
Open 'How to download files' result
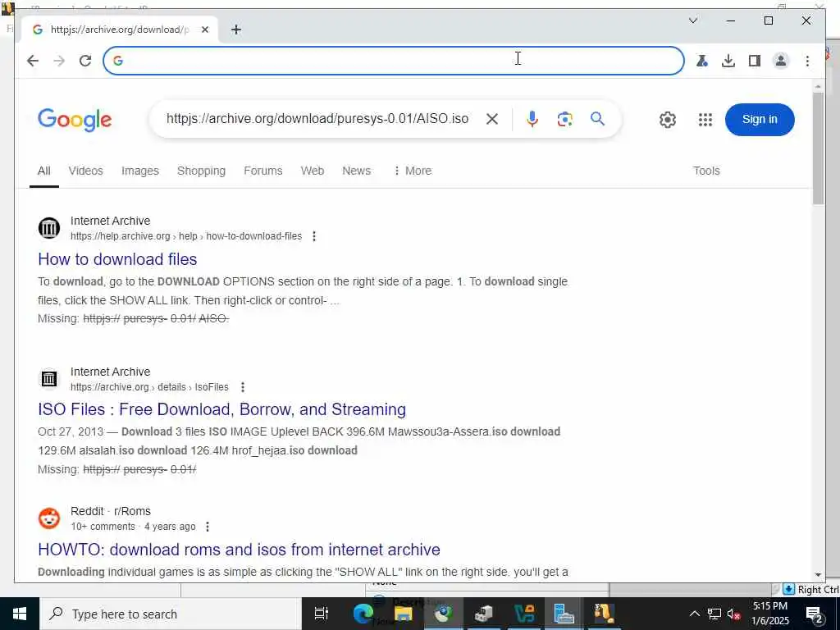click(x=117, y=259)
